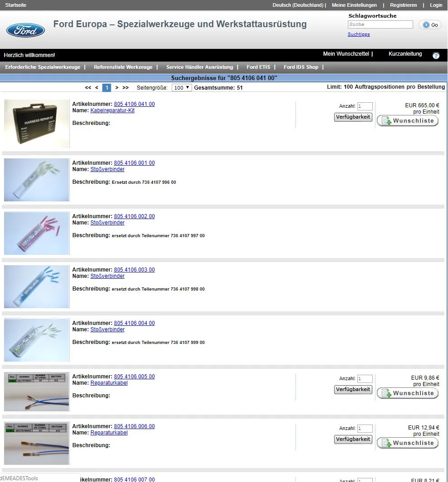The image size is (448, 482).
Task: Click the Ford logo
Action: click(x=25, y=30)
